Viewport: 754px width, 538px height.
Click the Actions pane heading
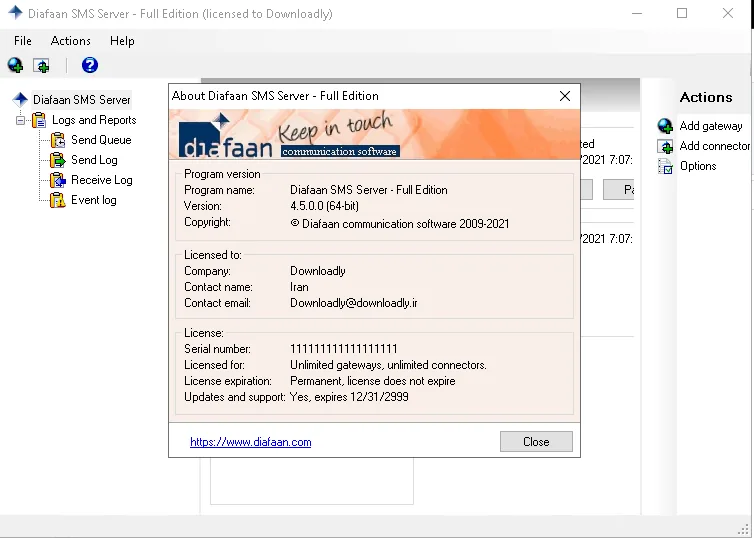click(706, 98)
